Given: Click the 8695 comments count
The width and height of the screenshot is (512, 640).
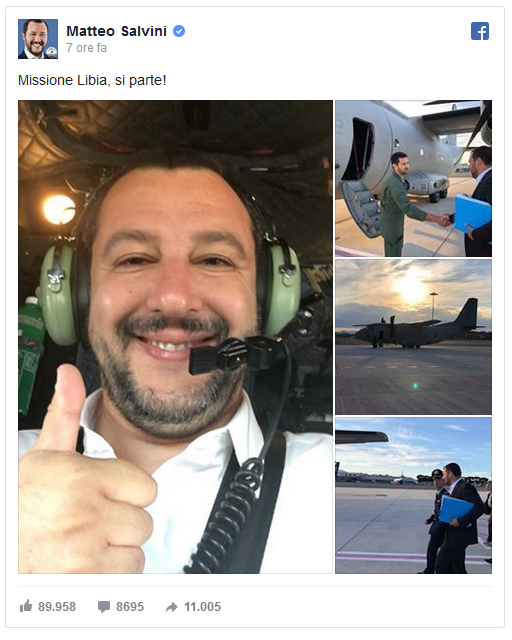Looking at the screenshot, I should coord(130,607).
